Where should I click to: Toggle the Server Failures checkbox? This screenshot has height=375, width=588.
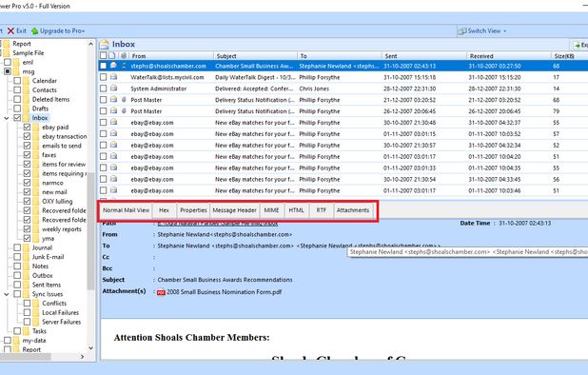coord(27,322)
